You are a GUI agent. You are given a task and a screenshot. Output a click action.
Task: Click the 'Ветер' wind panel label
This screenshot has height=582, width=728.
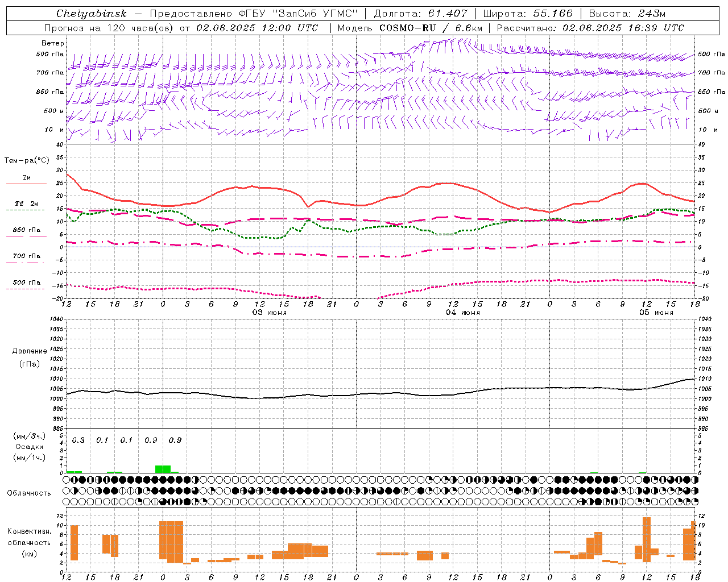point(53,43)
